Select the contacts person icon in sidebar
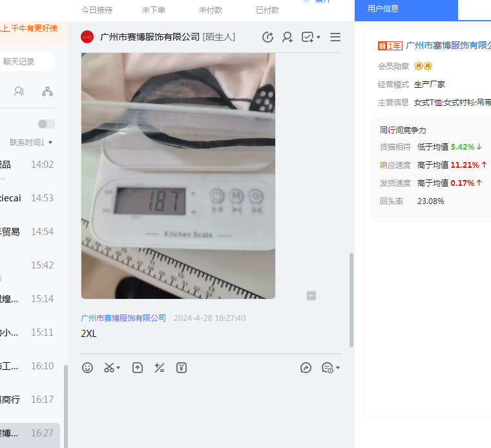Image resolution: width=491 pixels, height=448 pixels. pyautogui.click(x=19, y=92)
